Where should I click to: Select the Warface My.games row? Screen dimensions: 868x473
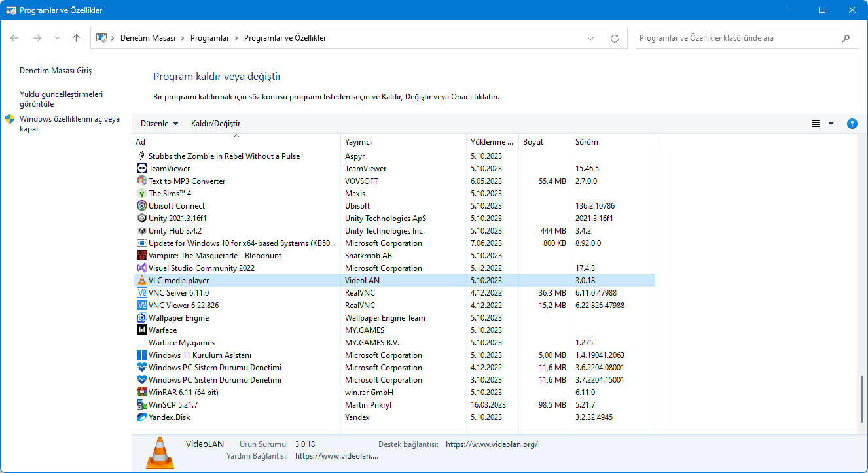394,343
